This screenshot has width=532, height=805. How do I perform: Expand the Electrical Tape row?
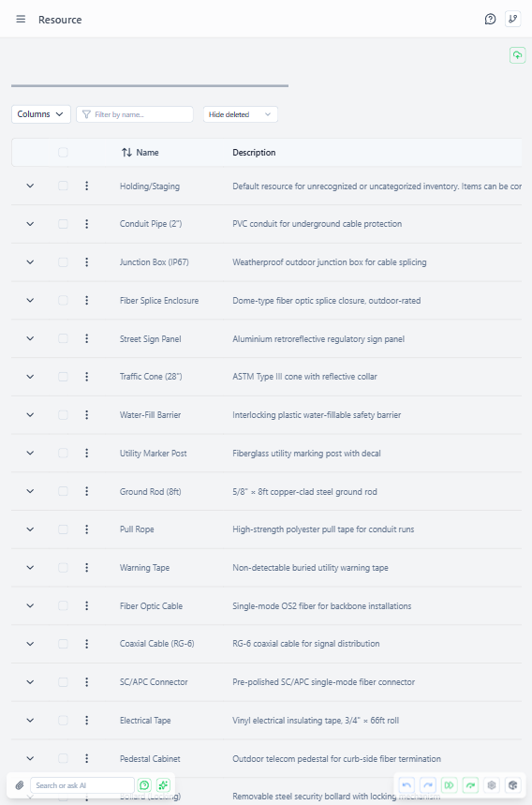coord(30,721)
